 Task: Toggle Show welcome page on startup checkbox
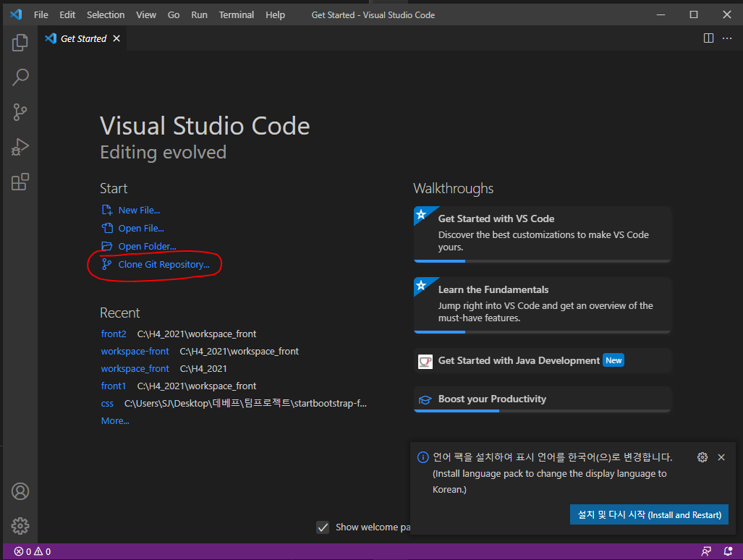click(x=323, y=527)
